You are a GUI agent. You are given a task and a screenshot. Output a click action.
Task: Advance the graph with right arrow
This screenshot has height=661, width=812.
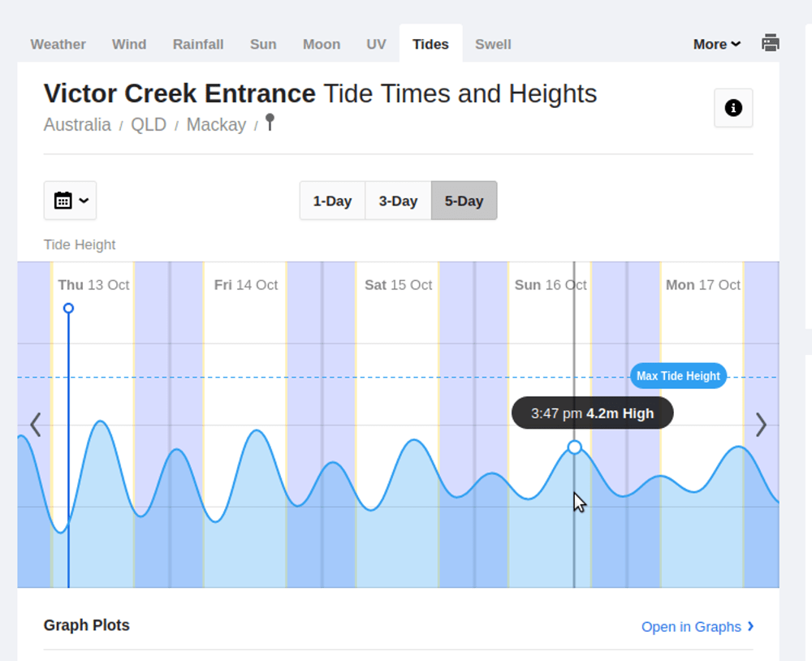760,425
